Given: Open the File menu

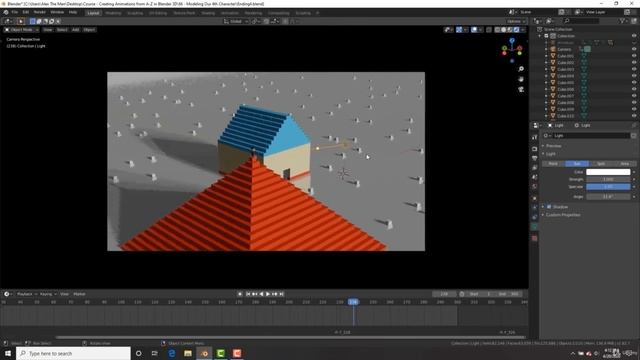Looking at the screenshot, I should click(14, 12).
